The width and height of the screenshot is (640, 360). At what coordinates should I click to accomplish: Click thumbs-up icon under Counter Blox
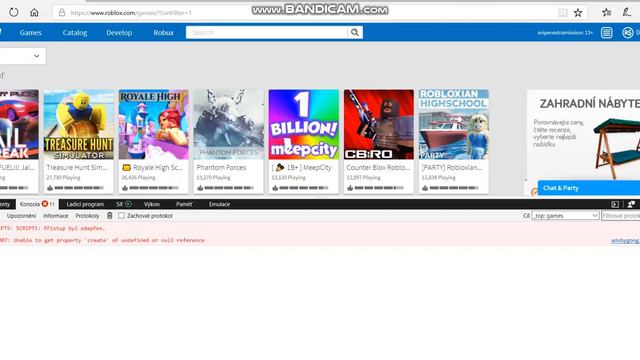tap(350, 188)
